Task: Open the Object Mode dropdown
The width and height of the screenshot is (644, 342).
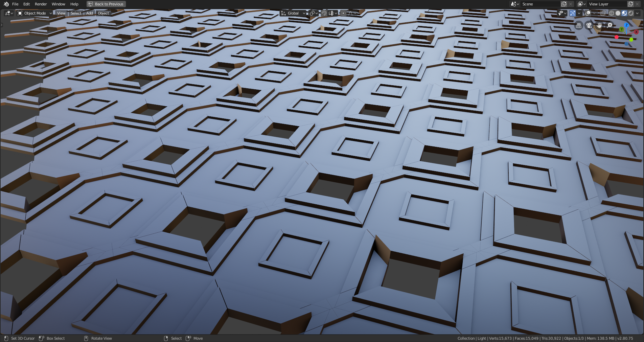Action: pyautogui.click(x=34, y=13)
